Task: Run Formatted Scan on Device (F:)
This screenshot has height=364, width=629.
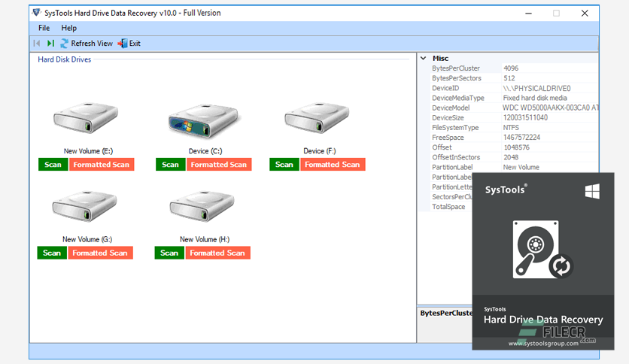Action: click(x=333, y=165)
